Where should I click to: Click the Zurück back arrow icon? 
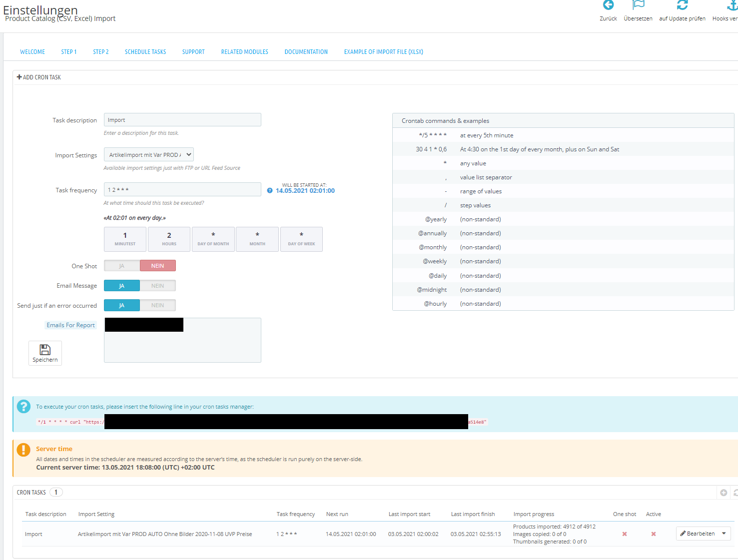click(608, 5)
